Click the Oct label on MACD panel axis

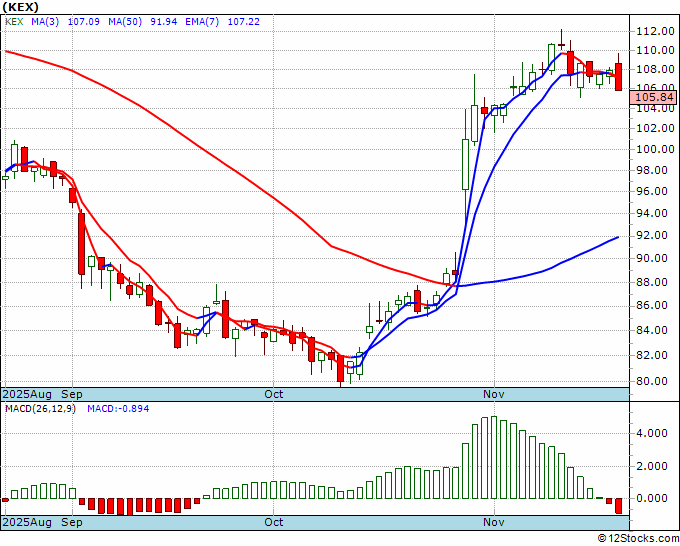coord(274,522)
